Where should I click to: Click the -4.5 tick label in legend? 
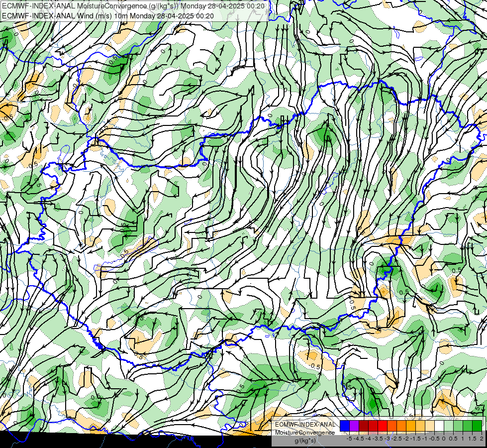359,439
